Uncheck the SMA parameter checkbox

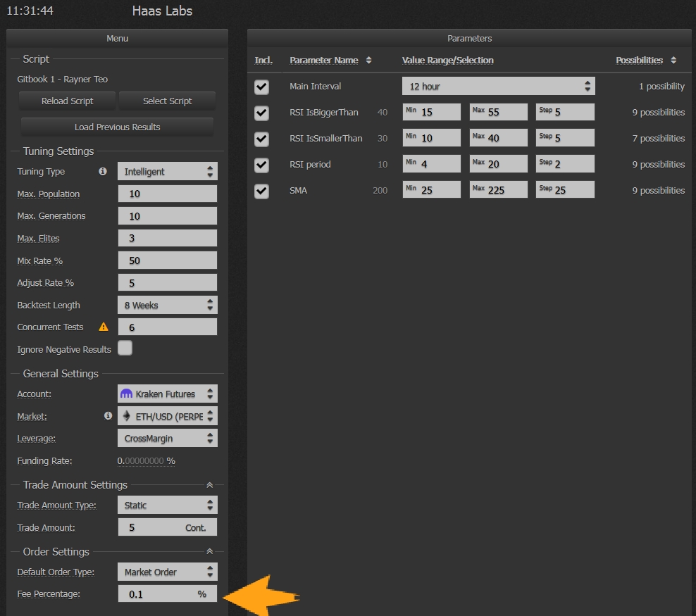click(x=262, y=191)
